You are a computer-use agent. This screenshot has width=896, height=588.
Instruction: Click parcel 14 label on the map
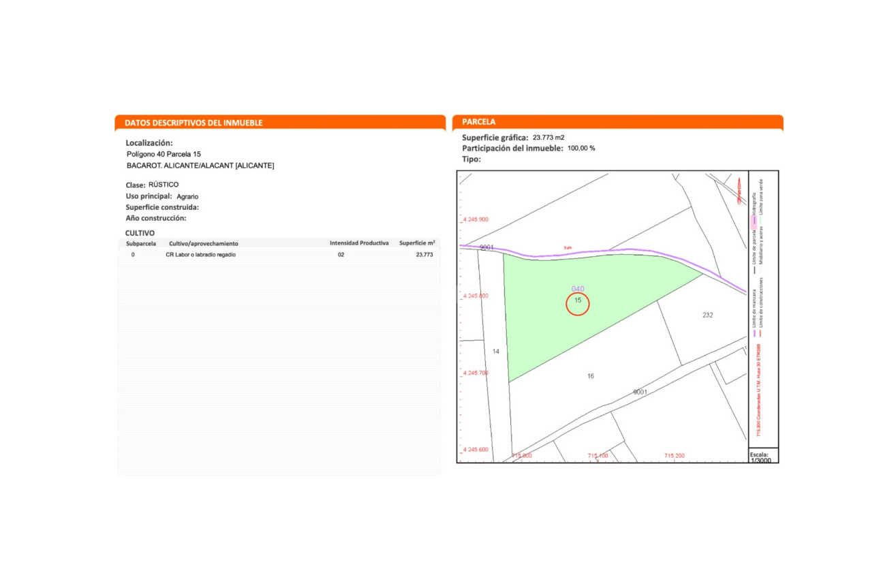click(x=496, y=352)
